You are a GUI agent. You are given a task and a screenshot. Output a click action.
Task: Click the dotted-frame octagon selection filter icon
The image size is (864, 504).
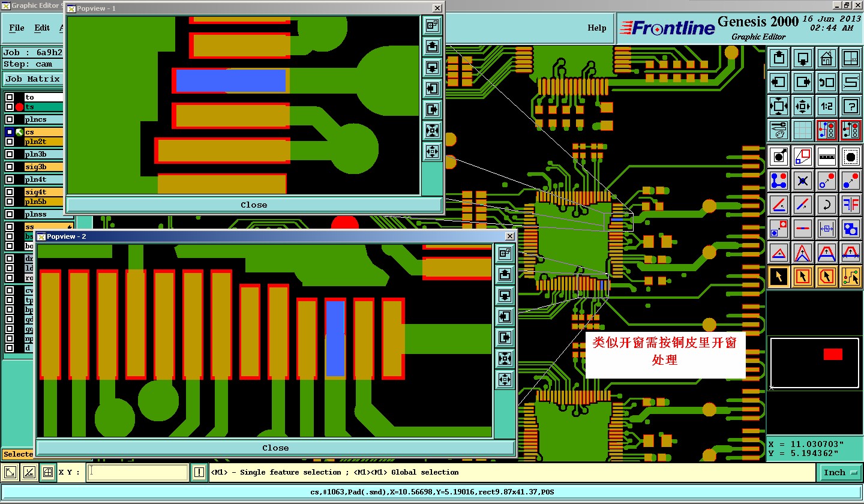850,157
